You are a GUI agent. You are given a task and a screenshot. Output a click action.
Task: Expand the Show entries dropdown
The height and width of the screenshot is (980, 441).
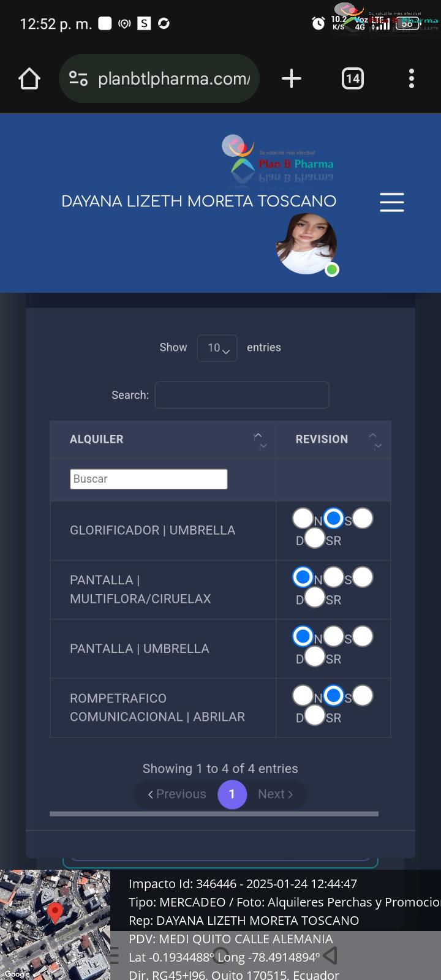(217, 348)
